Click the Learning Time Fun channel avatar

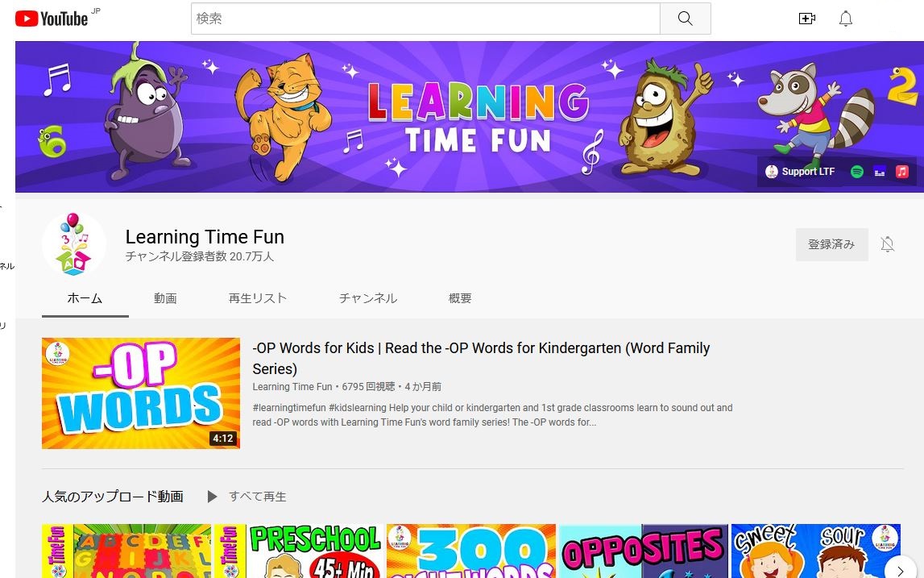click(x=73, y=243)
